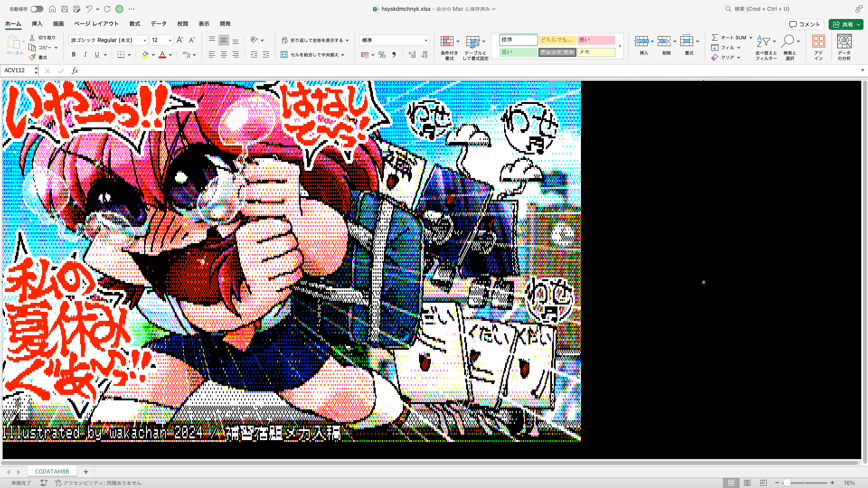
Task: Open the オート SUM dropdown arrow
Action: click(751, 38)
